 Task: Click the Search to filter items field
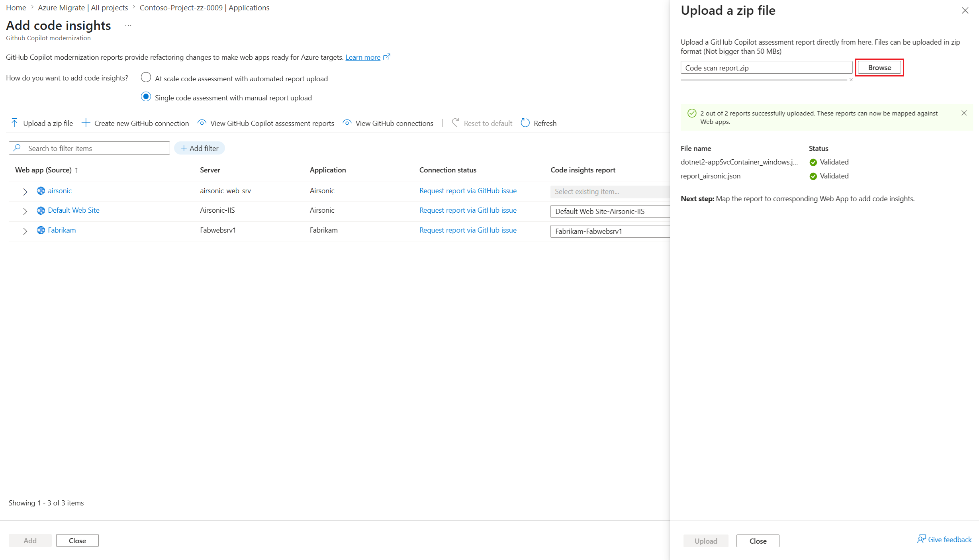(89, 148)
